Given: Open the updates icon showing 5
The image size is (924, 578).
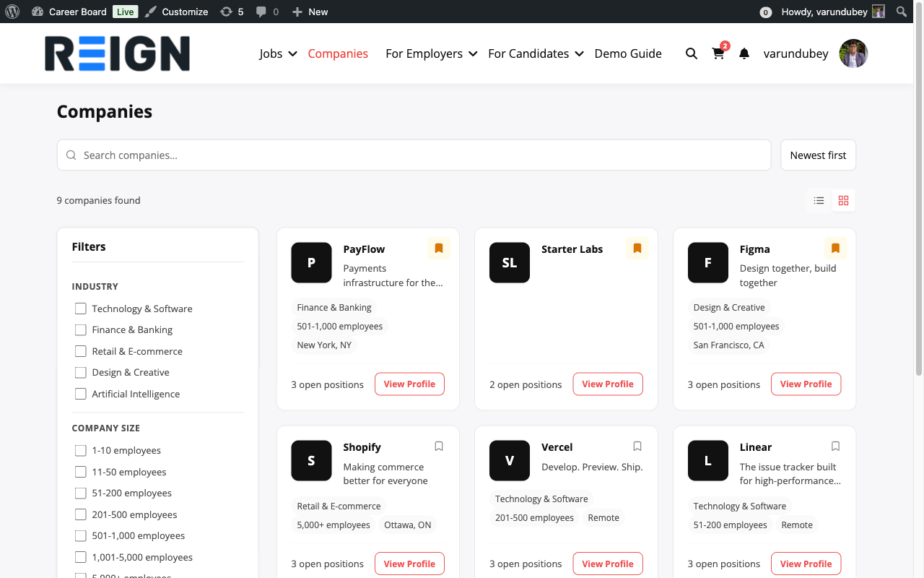Looking at the screenshot, I should [226, 12].
